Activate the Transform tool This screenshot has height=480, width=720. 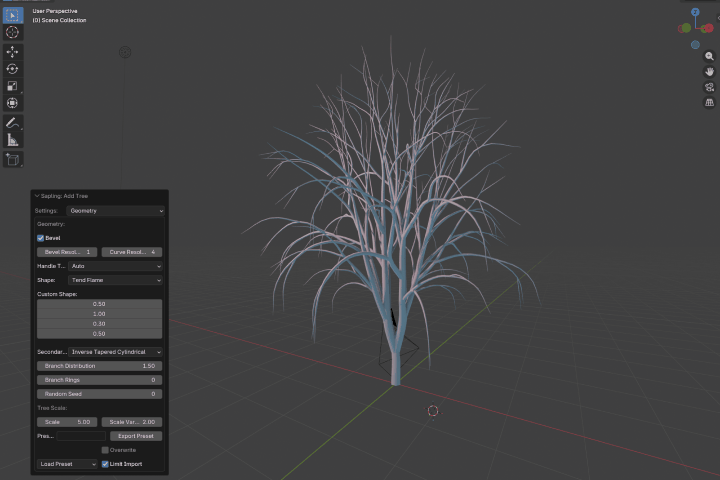[12, 103]
